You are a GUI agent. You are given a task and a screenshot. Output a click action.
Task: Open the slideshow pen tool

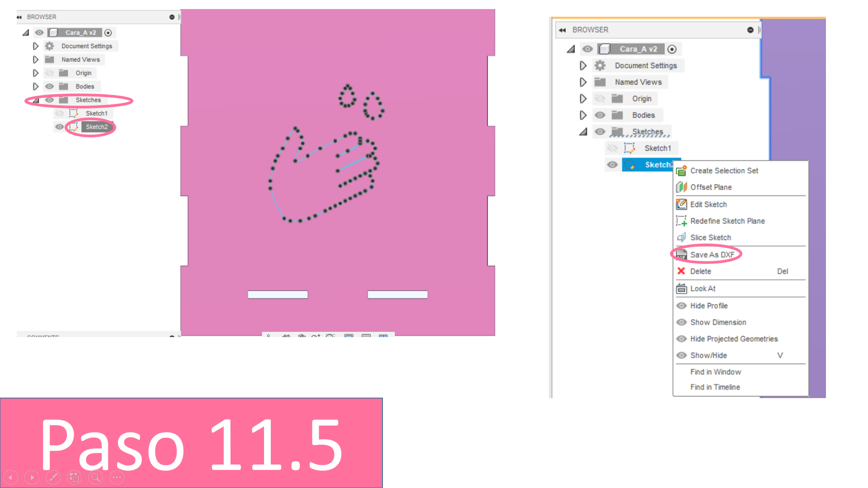point(53,477)
